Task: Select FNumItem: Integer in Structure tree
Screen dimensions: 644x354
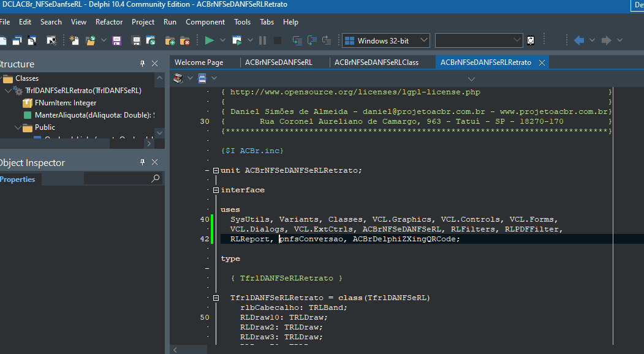Action: click(66, 103)
